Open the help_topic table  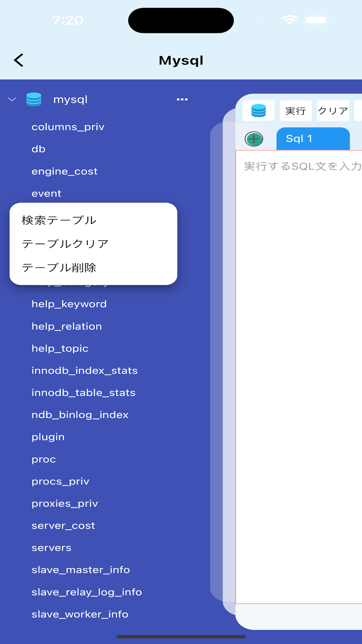pos(60,348)
